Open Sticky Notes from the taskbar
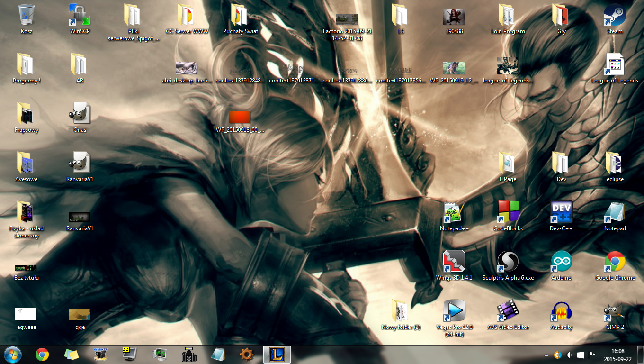This screenshot has height=364, width=644. coord(72,355)
